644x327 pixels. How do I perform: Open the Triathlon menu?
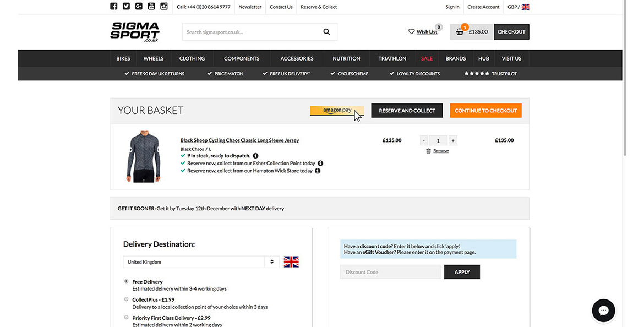(x=392, y=58)
